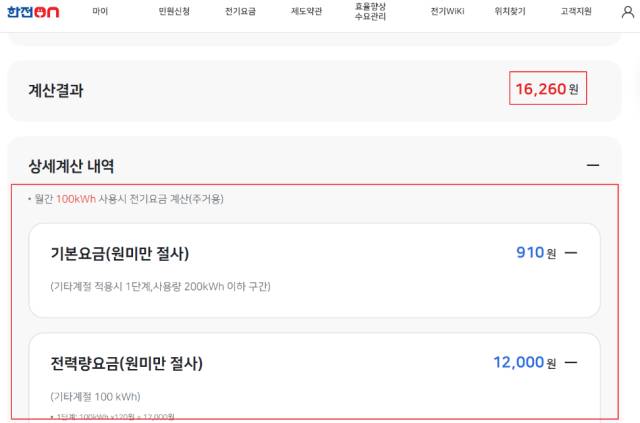Click the 16,260 원 result amount

546,89
